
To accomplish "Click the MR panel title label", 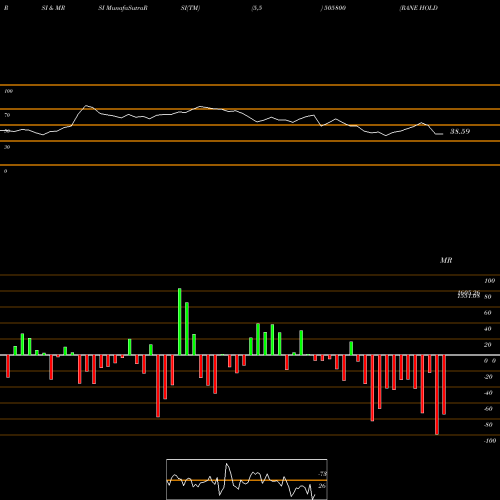I will click(x=446, y=260).
